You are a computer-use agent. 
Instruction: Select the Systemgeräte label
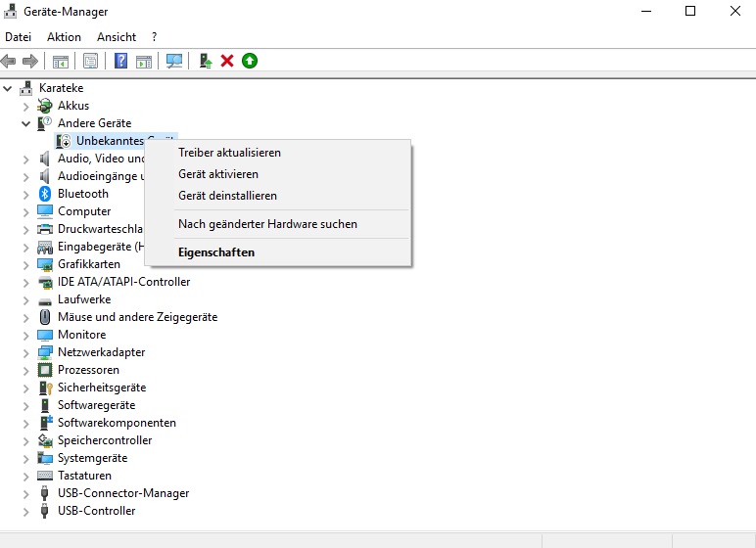pos(93,458)
